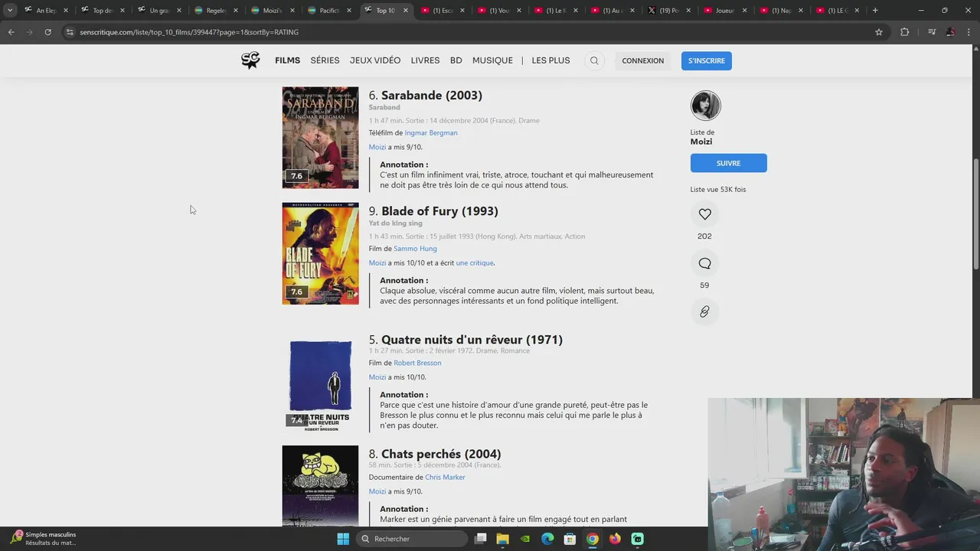980x551 pixels.
Task: Open MUSIQUE in the navigation menu
Action: click(492, 60)
